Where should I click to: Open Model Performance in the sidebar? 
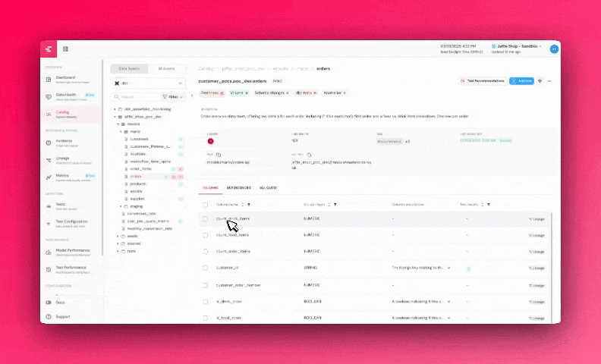71,252
